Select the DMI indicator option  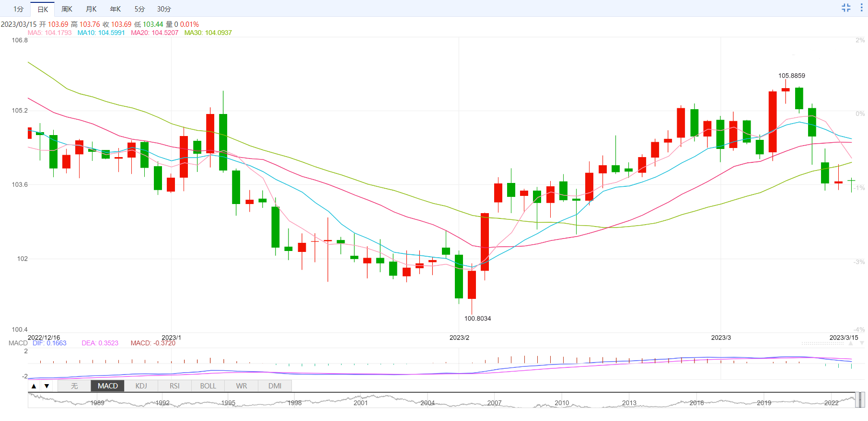(x=275, y=386)
